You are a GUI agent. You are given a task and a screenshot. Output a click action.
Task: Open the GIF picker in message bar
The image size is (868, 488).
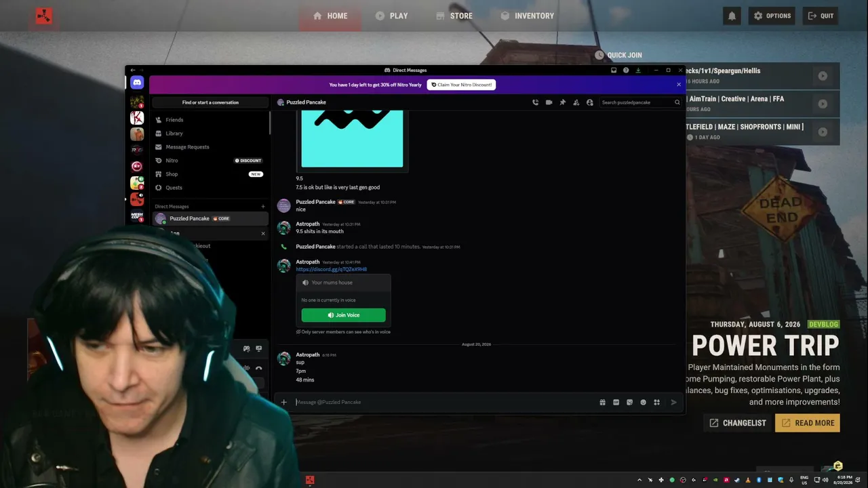pyautogui.click(x=616, y=402)
